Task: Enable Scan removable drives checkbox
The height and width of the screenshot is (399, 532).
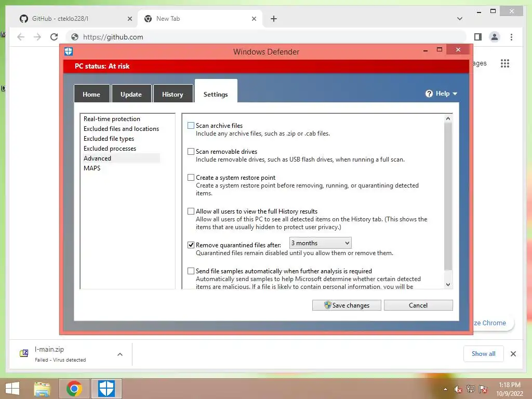Action: point(191,152)
